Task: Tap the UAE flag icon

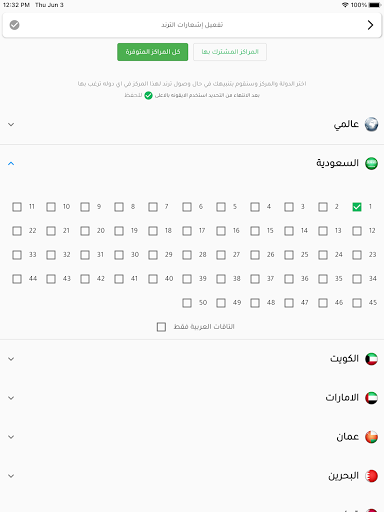Action: (371, 398)
